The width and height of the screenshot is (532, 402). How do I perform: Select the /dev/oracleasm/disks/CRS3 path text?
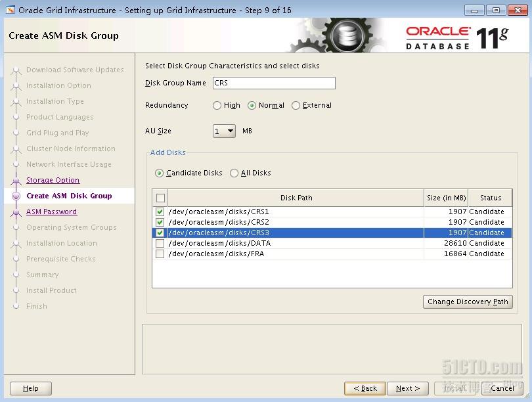219,233
